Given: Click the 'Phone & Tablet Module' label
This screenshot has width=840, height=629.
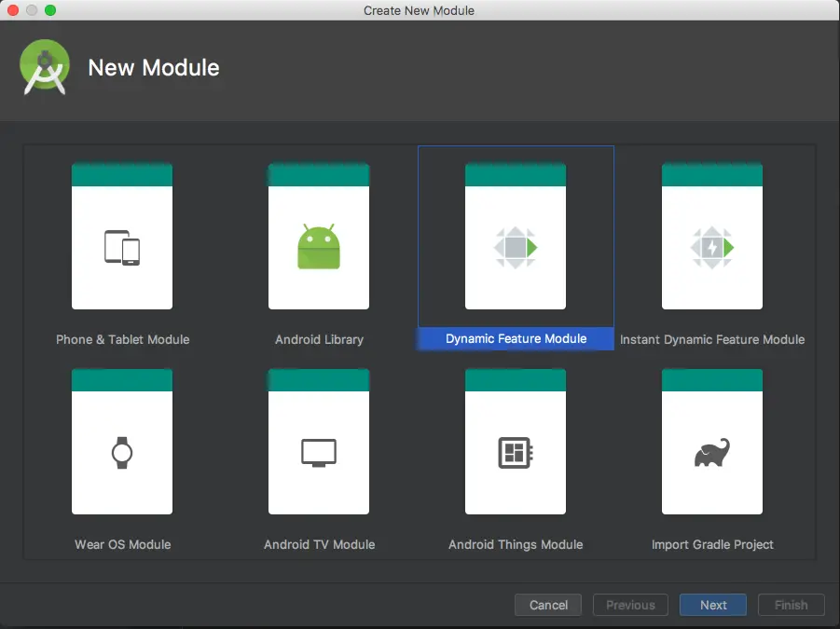Looking at the screenshot, I should coord(123,339).
